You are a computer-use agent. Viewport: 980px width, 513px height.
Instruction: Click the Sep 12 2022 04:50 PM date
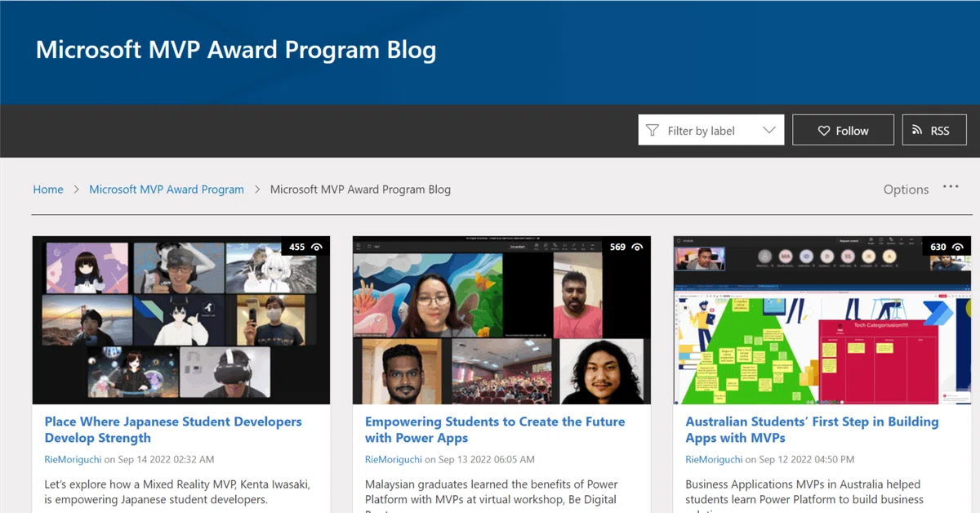808,459
